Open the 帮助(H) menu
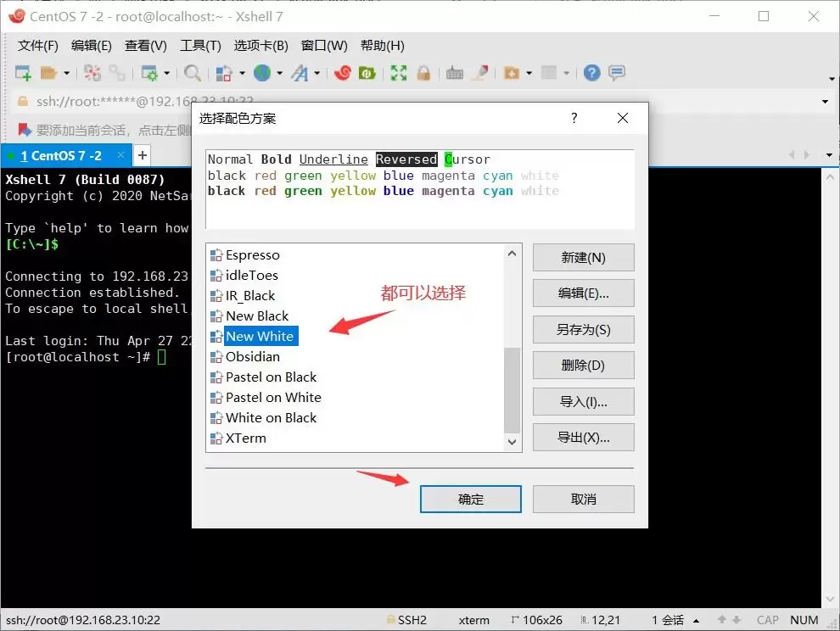The height and width of the screenshot is (631, 840). (383, 46)
